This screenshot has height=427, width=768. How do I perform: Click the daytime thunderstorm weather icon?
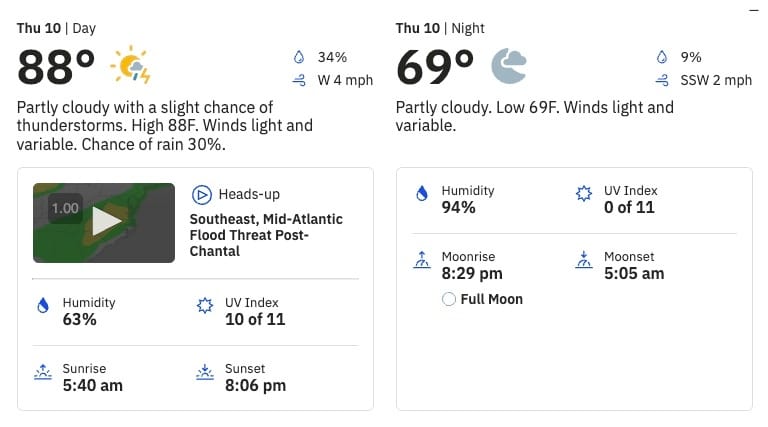click(130, 65)
